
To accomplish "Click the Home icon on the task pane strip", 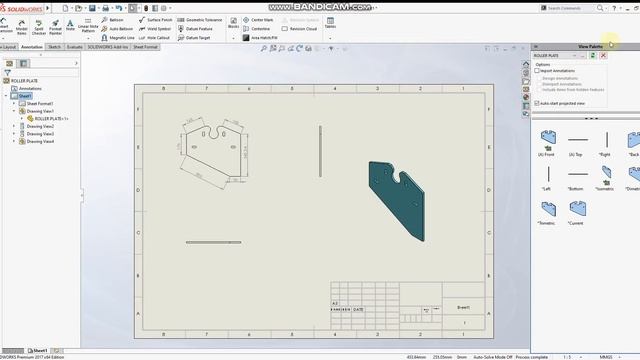I will (x=526, y=64).
